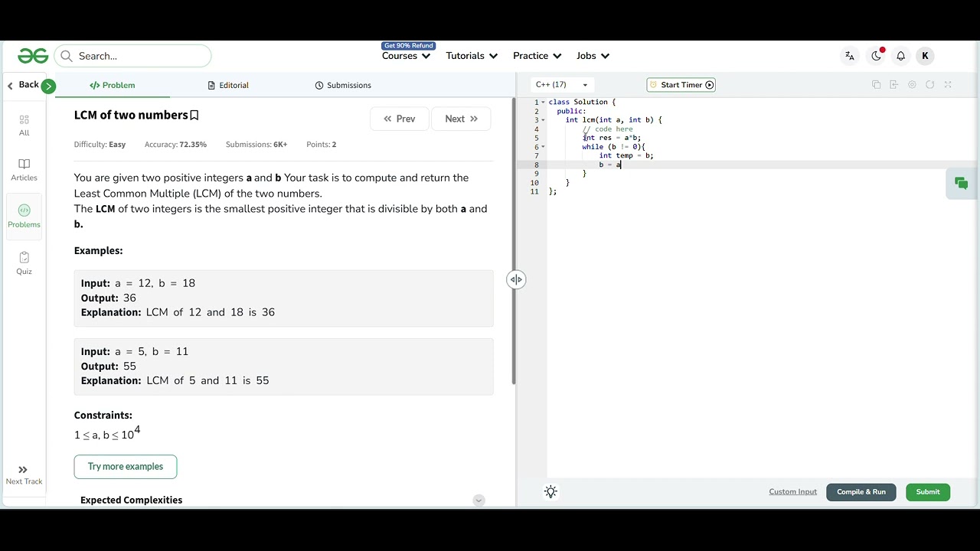Switch to the Submissions tab
The height and width of the screenshot is (551, 980).
[x=343, y=85]
